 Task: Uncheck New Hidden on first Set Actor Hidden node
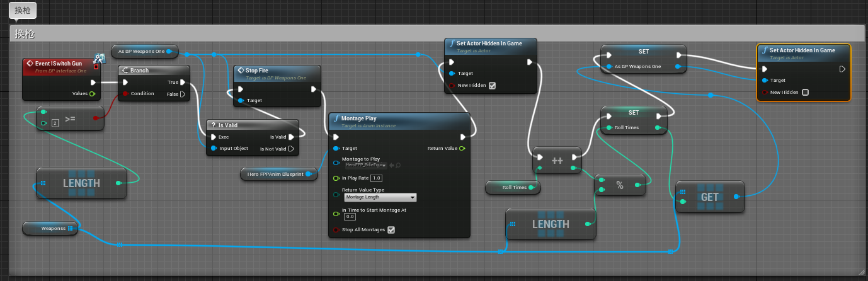[493, 86]
